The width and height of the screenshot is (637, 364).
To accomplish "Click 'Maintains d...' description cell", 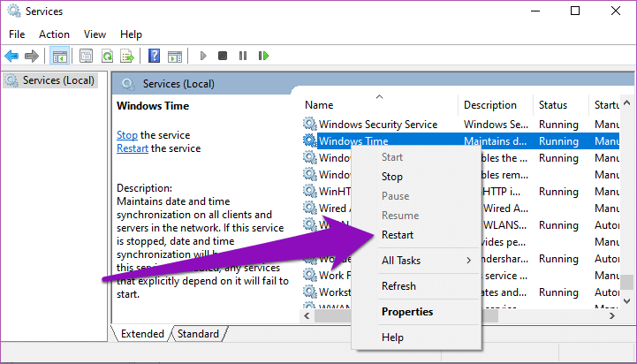I will 496,141.
